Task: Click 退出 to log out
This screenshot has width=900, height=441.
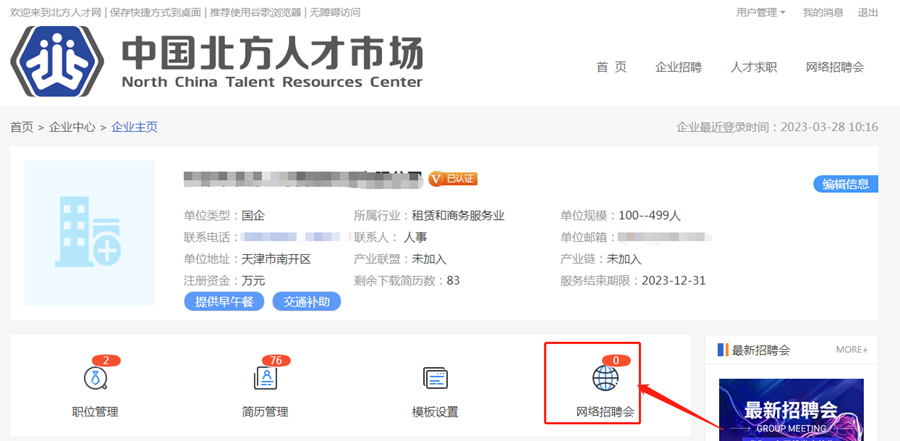Action: coord(868,13)
